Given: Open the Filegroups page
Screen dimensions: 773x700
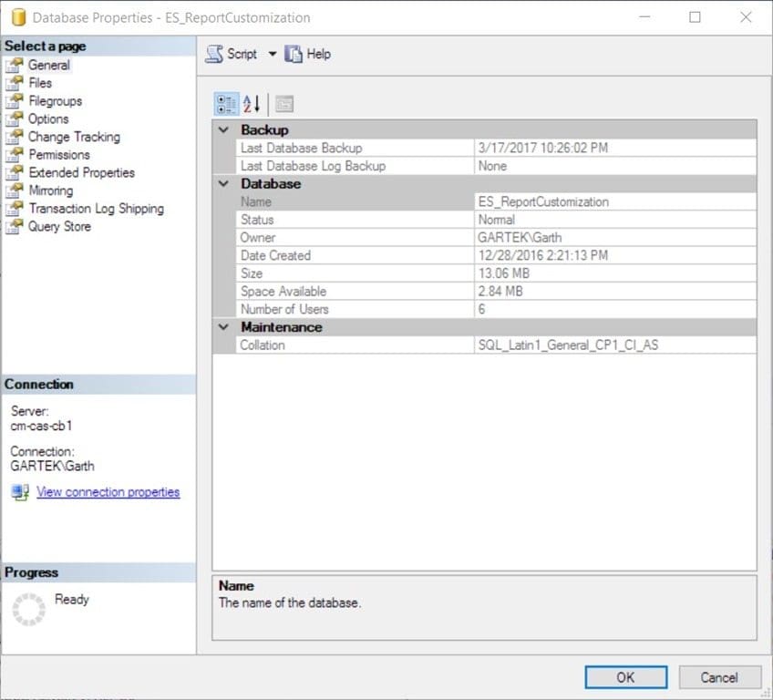Looking at the screenshot, I should [56, 101].
